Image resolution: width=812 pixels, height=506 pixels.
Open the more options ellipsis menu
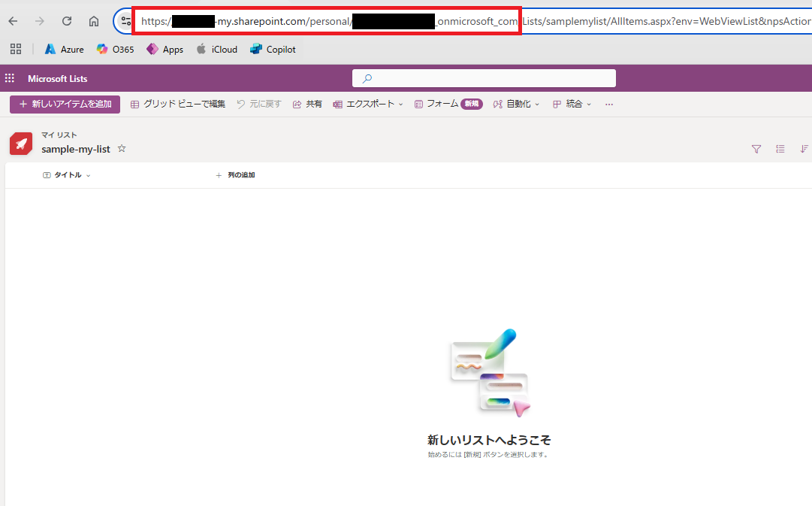[609, 105]
